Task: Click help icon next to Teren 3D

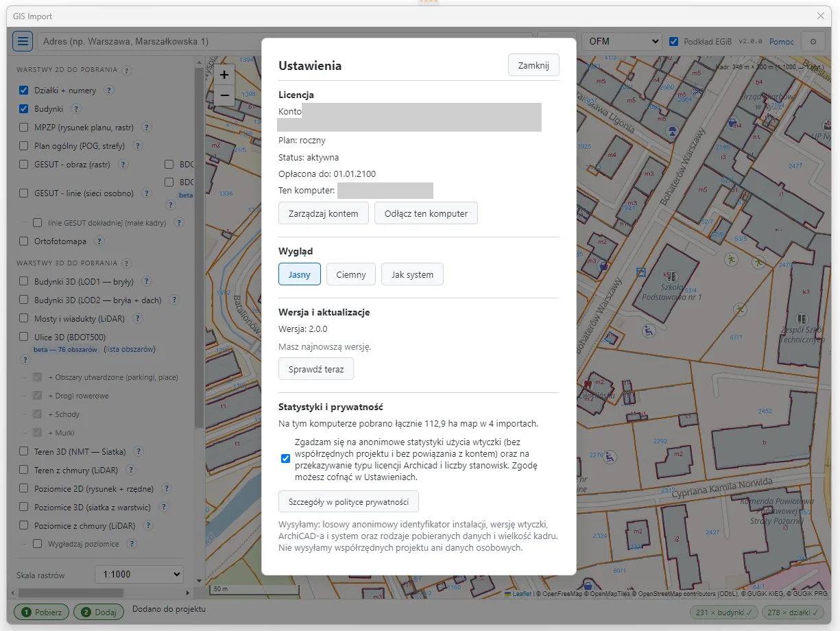Action: pos(139,451)
